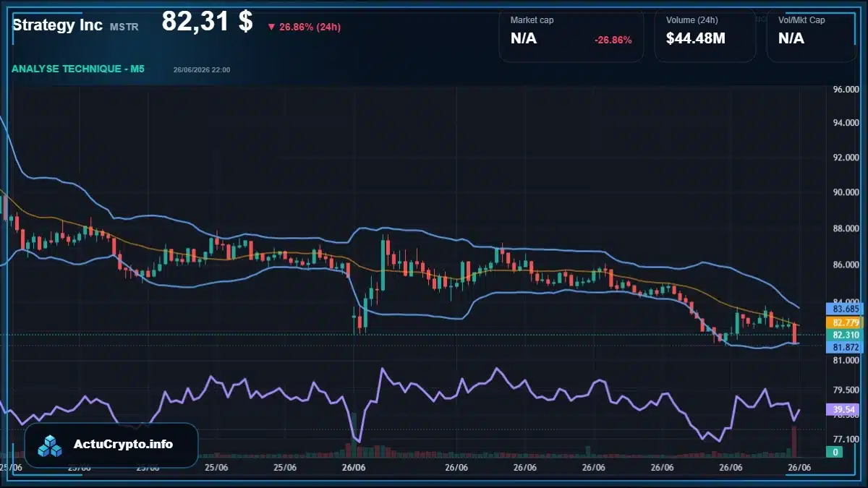
Task: Click the 92.000 price axis label
Action: point(845,158)
